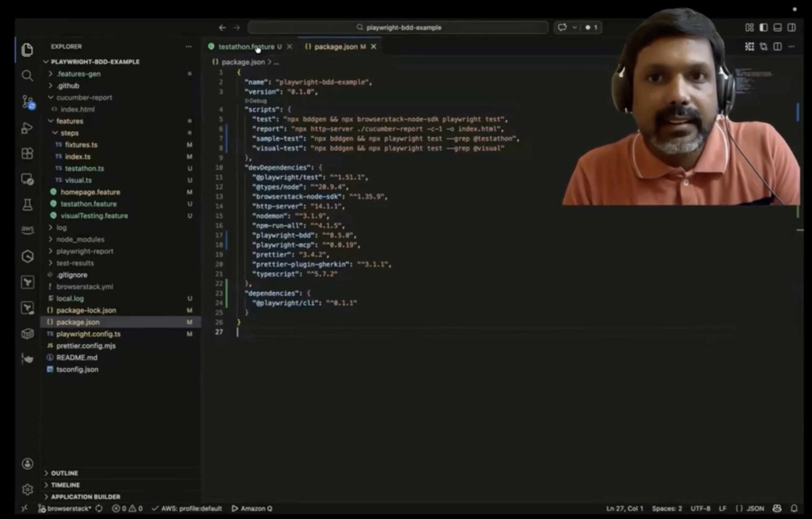Open the Remote Explorer view
Viewport: 812px width, 519px height.
(27, 179)
